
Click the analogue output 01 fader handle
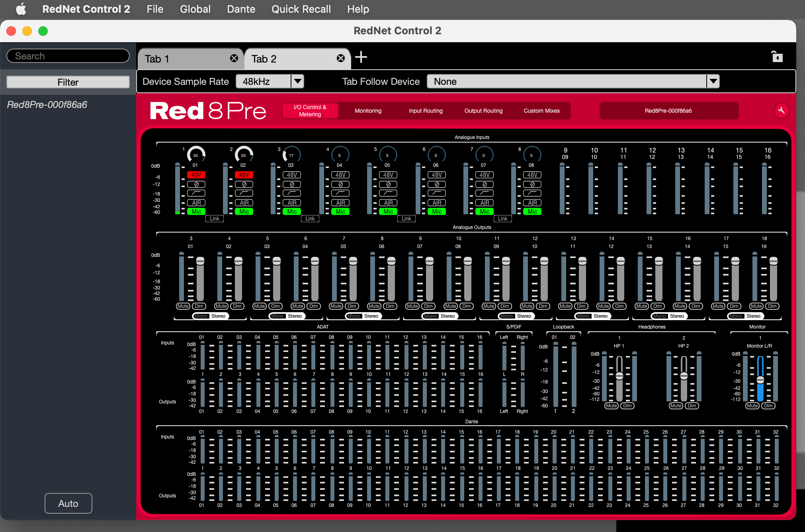pyautogui.click(x=200, y=261)
